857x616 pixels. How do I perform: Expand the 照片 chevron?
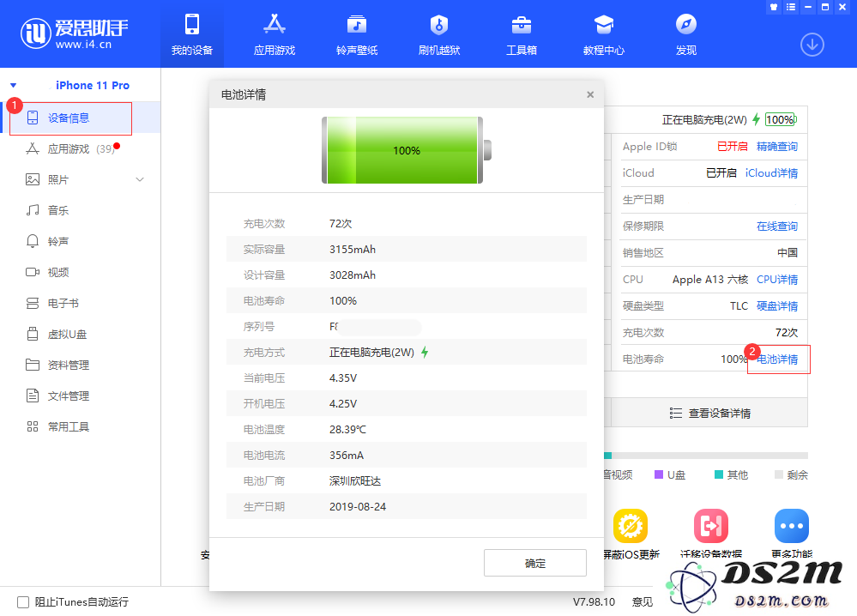pos(140,180)
